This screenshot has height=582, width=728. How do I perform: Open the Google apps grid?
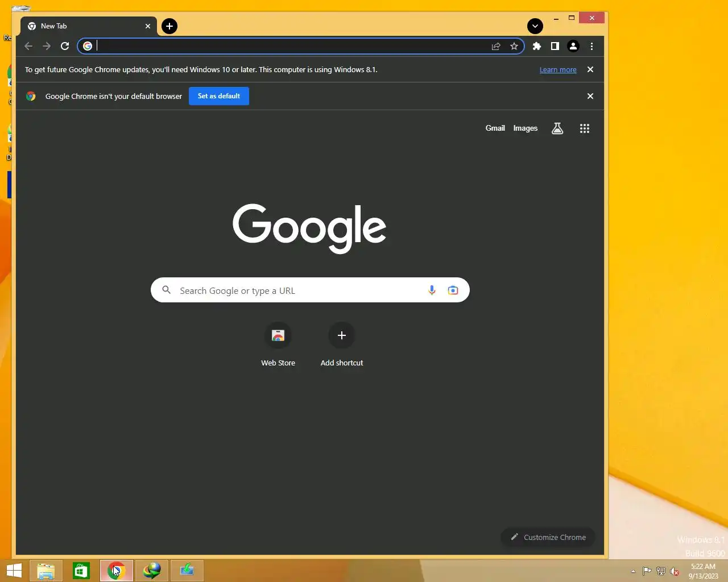(x=584, y=128)
